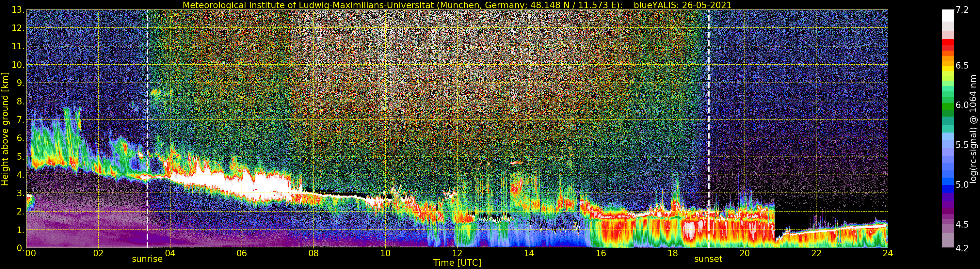Screen dimensions: 980x269
Task: Click the height axis tick label 10
Action: (18, 65)
